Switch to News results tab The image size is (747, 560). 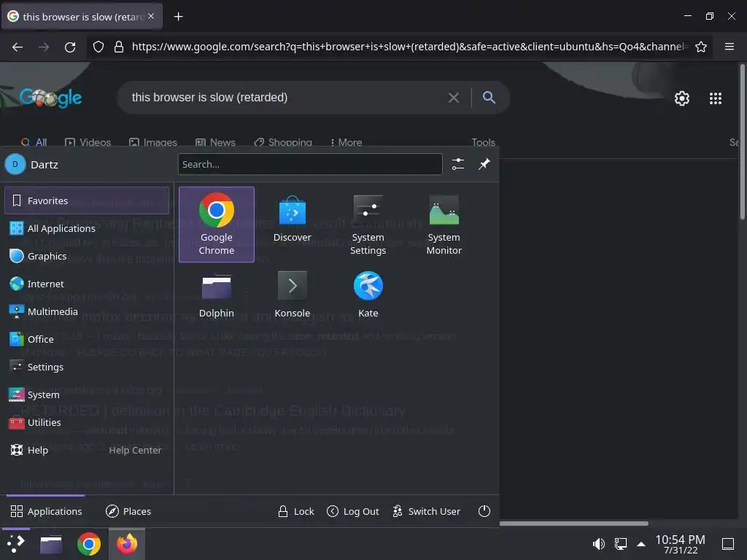pyautogui.click(x=215, y=142)
